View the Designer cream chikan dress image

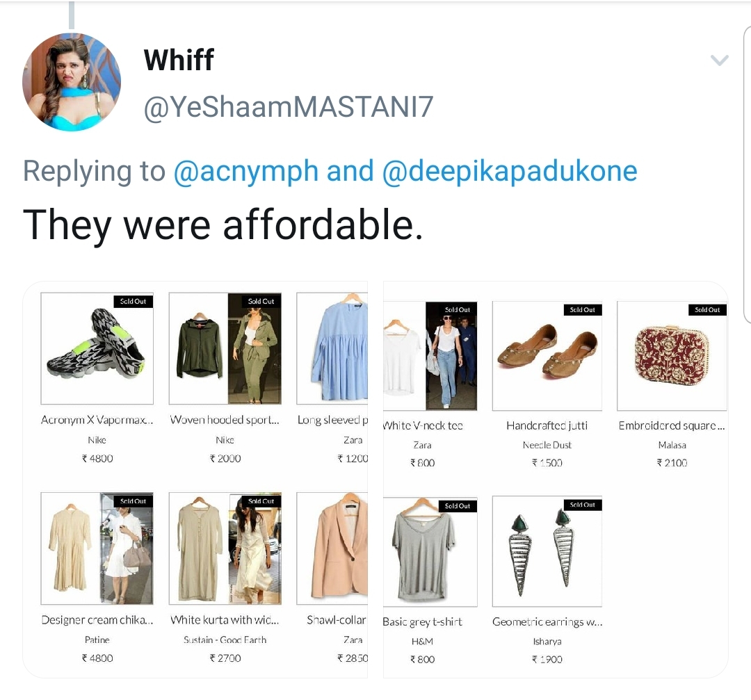point(97,548)
